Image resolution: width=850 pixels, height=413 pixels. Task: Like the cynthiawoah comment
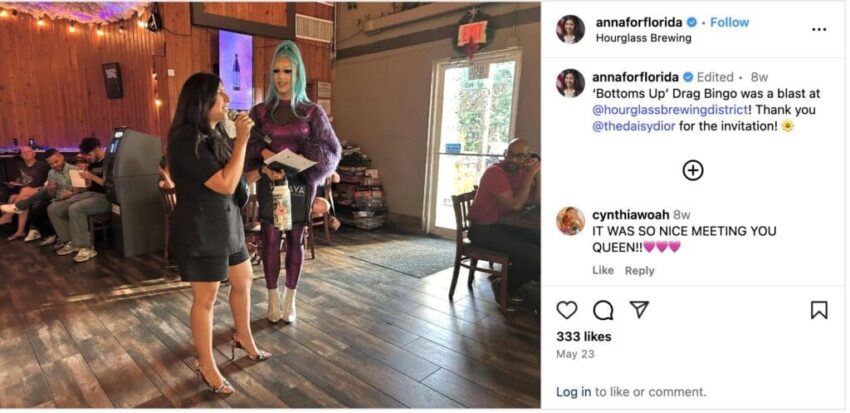603,270
